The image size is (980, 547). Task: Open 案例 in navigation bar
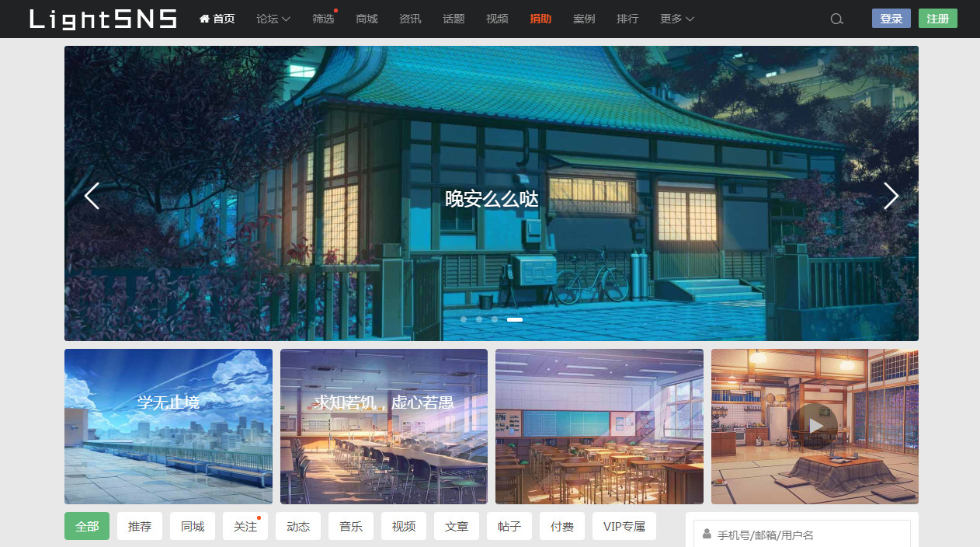pos(584,19)
